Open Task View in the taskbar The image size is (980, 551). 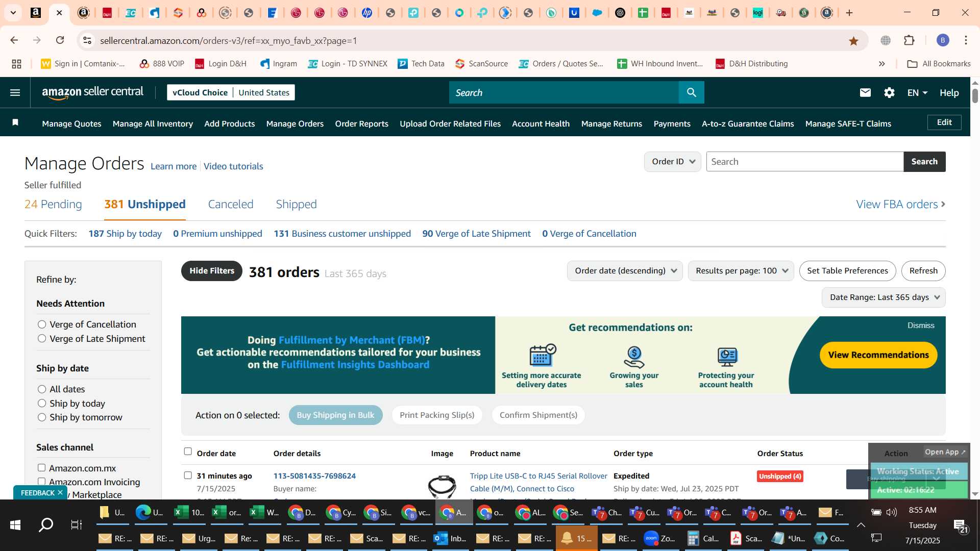click(x=77, y=524)
